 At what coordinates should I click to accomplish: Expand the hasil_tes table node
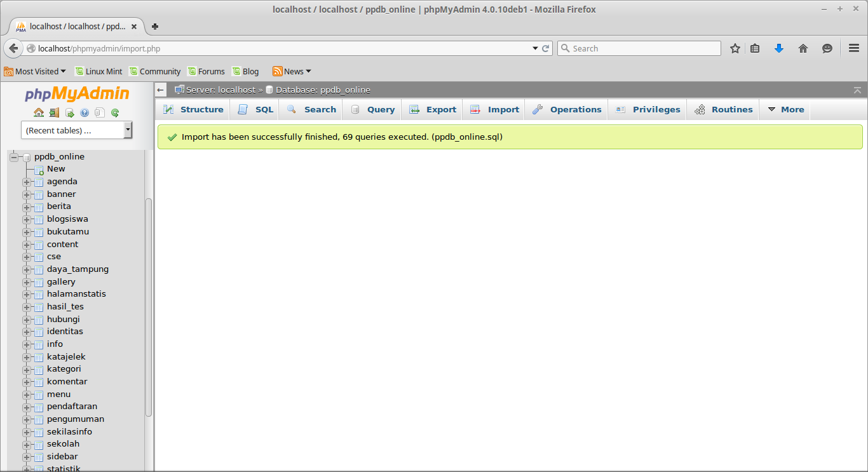pos(27,307)
